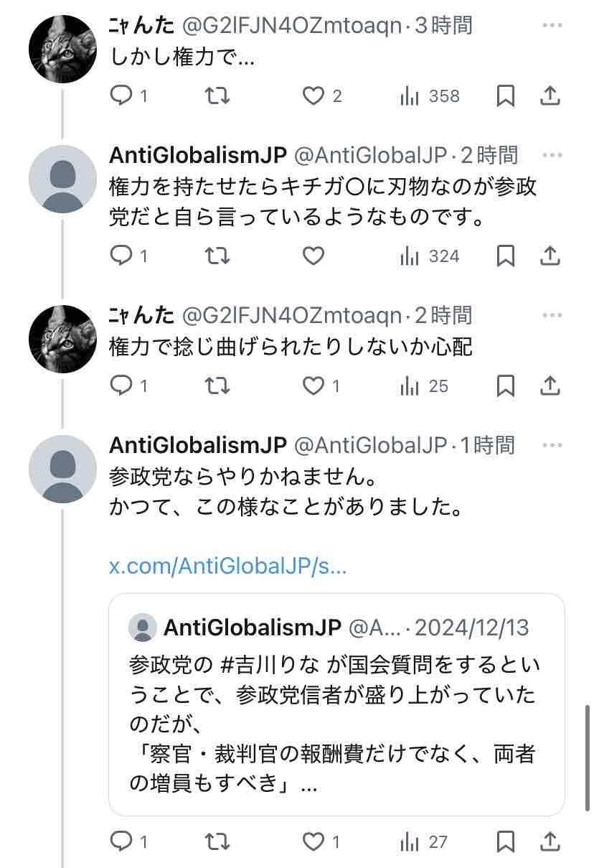Open AntiGlobalismJP's default avatar on the 2時間 tweet
Image resolution: width=594 pixels, height=868 pixels.
(x=62, y=179)
